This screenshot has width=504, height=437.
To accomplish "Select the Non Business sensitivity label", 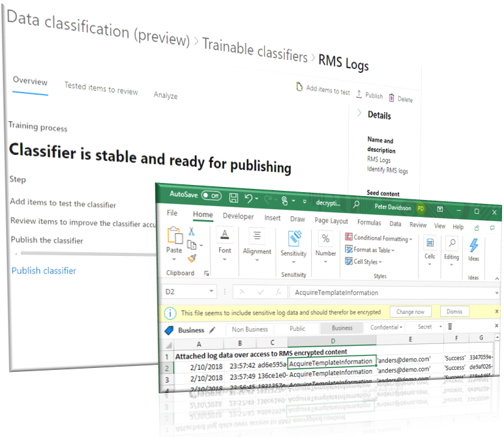I will coord(250,330).
